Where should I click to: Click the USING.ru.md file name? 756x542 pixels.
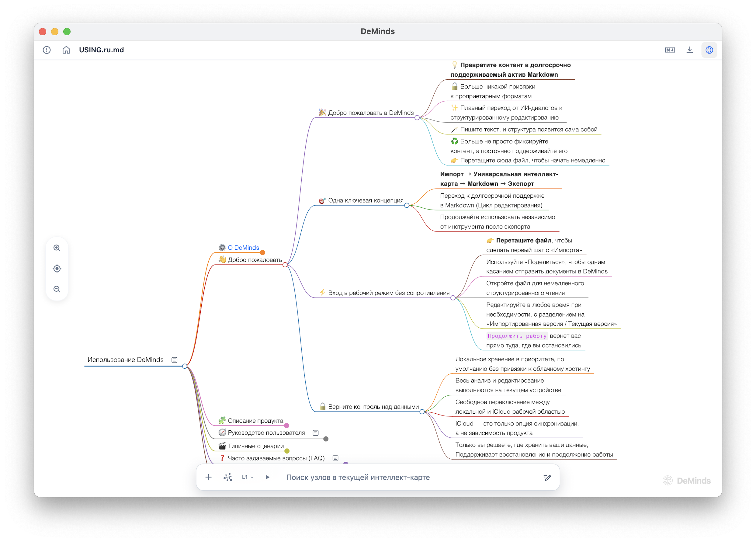(101, 50)
